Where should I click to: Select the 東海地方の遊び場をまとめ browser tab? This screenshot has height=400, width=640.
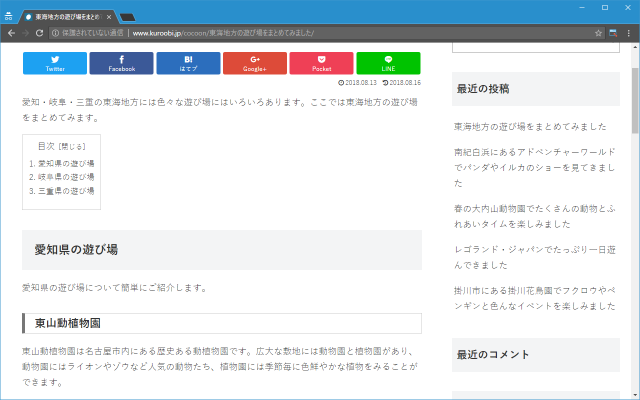click(67, 17)
